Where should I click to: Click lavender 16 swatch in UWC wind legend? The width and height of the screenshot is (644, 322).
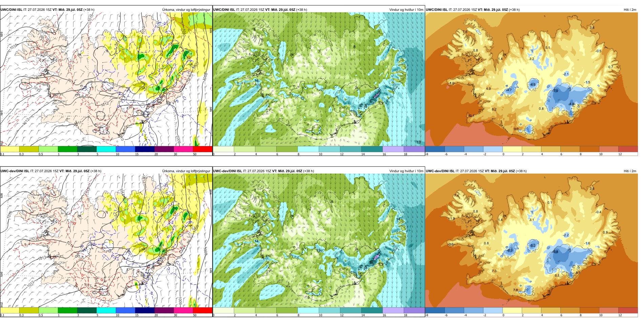point(393,149)
